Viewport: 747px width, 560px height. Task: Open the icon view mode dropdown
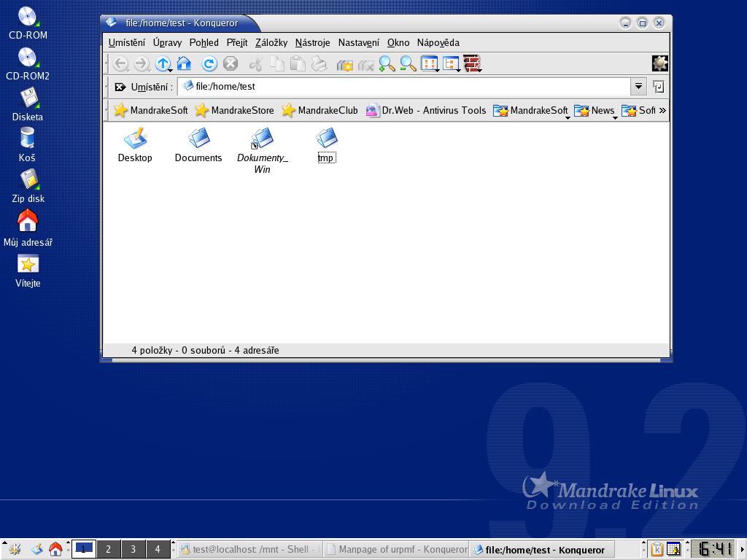point(430,63)
